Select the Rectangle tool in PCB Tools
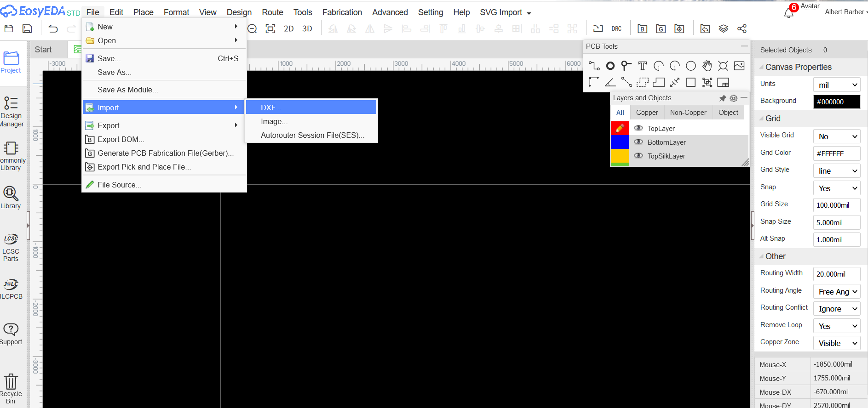 (691, 82)
